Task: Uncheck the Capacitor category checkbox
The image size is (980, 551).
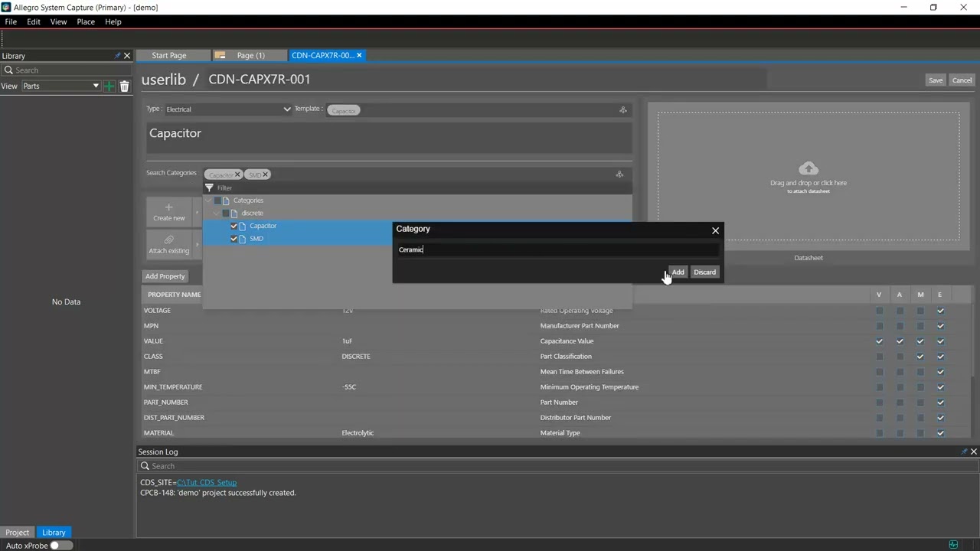Action: (234, 226)
